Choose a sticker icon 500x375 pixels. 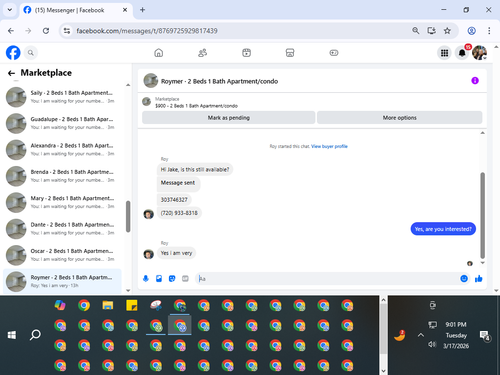pyautogui.click(x=172, y=278)
